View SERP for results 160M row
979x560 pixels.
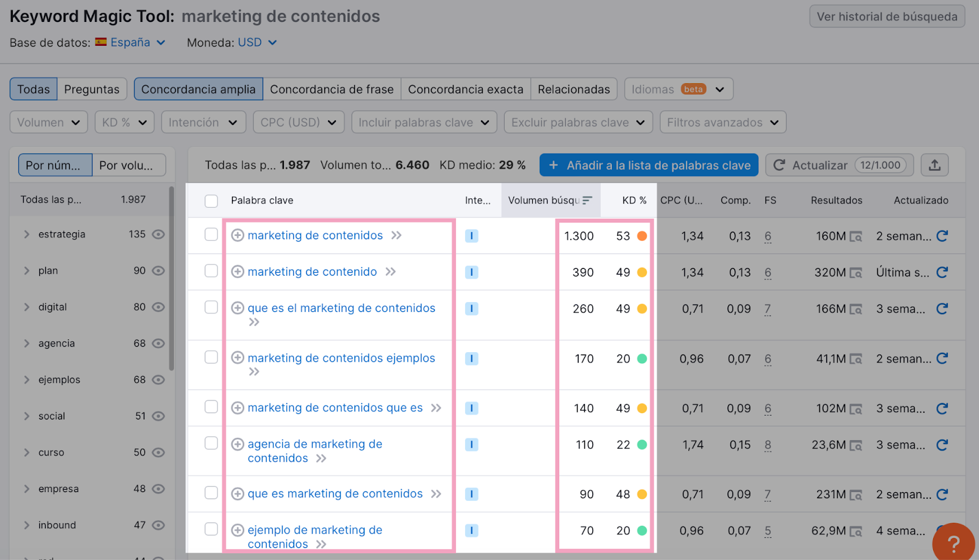click(856, 237)
